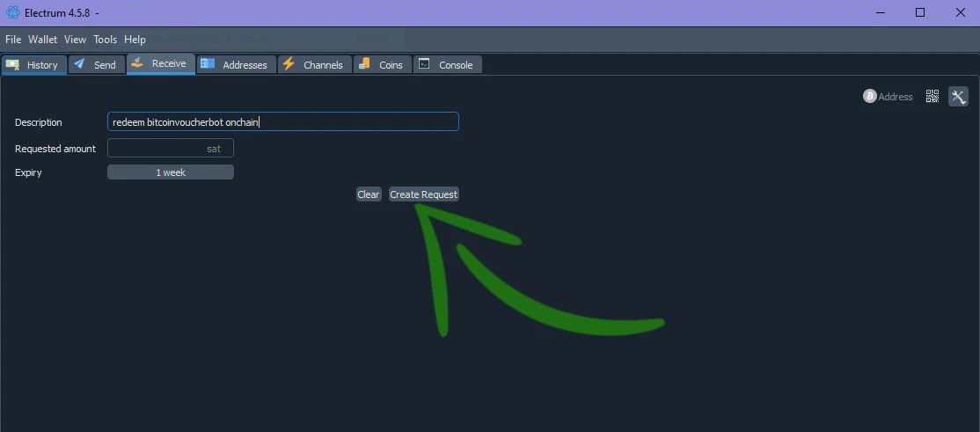
Task: Open the Channels lightning tab
Action: [x=314, y=65]
